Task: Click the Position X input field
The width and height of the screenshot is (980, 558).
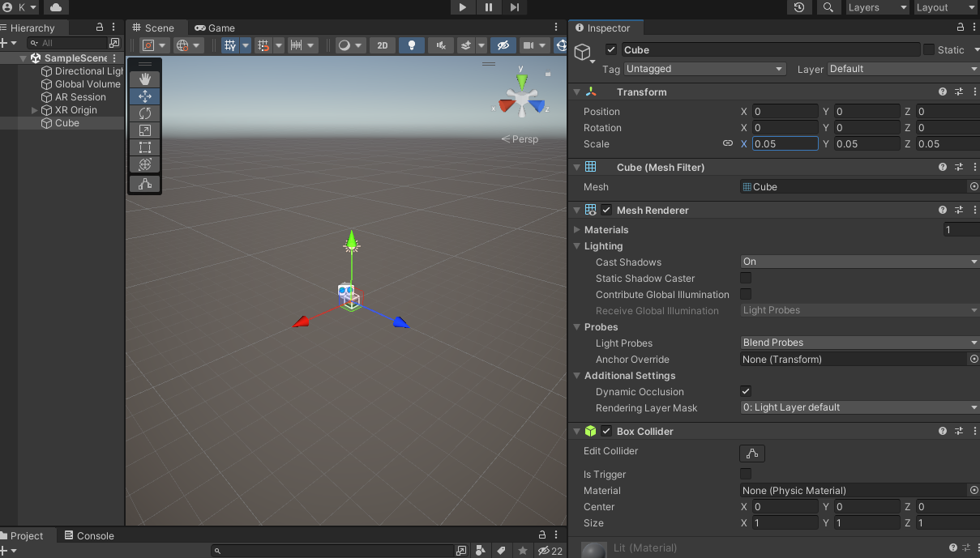Action: [x=785, y=111]
